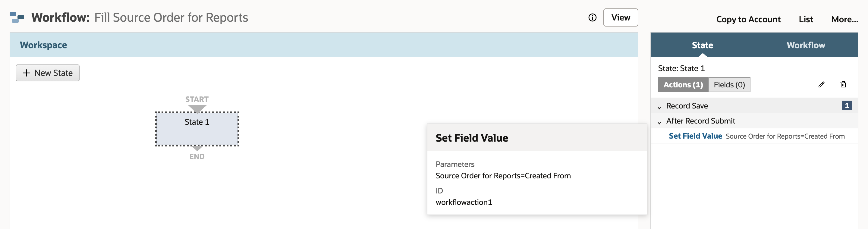The width and height of the screenshot is (868, 229).
Task: Click the workflow icon beside the title
Action: point(17,17)
